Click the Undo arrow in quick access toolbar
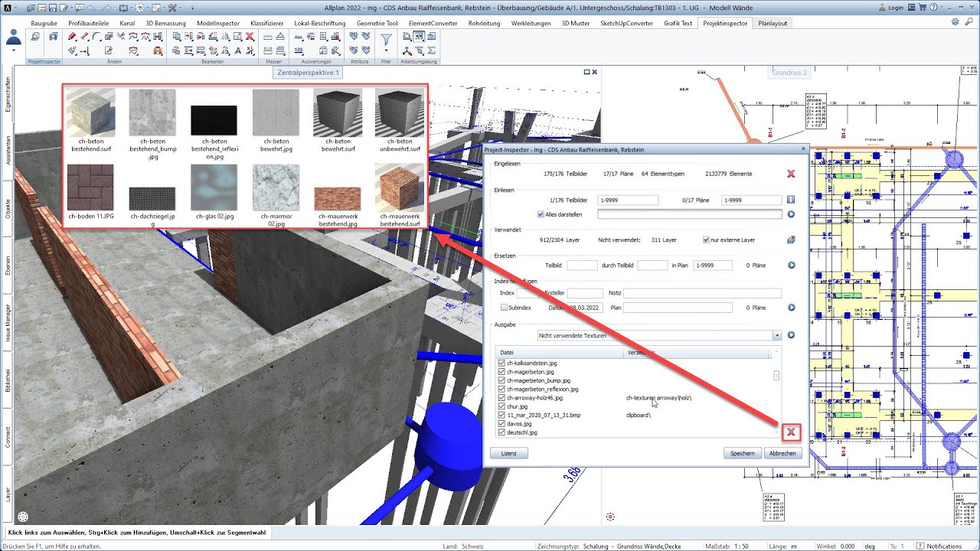 pos(90,8)
